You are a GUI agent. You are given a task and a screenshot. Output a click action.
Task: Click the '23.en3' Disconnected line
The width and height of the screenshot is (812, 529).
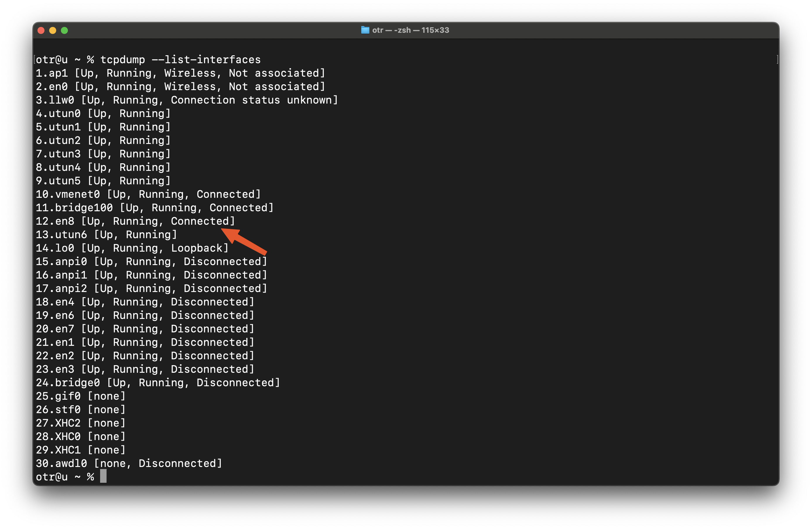(145, 369)
